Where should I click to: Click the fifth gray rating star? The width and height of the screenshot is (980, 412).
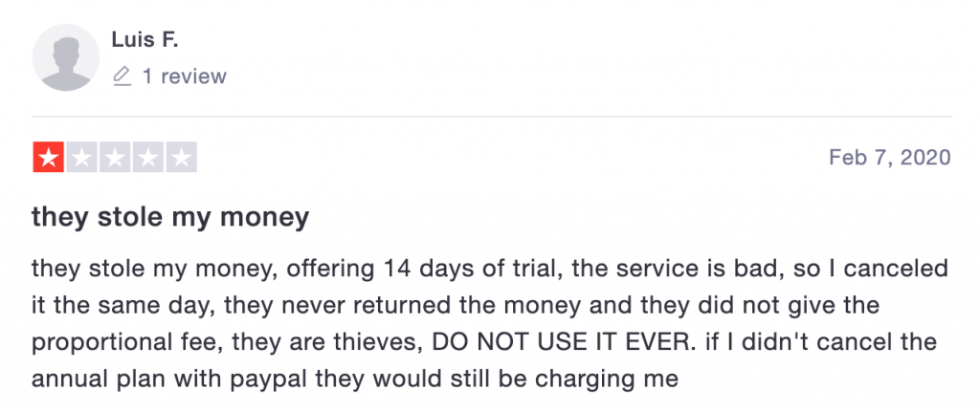coord(181,158)
